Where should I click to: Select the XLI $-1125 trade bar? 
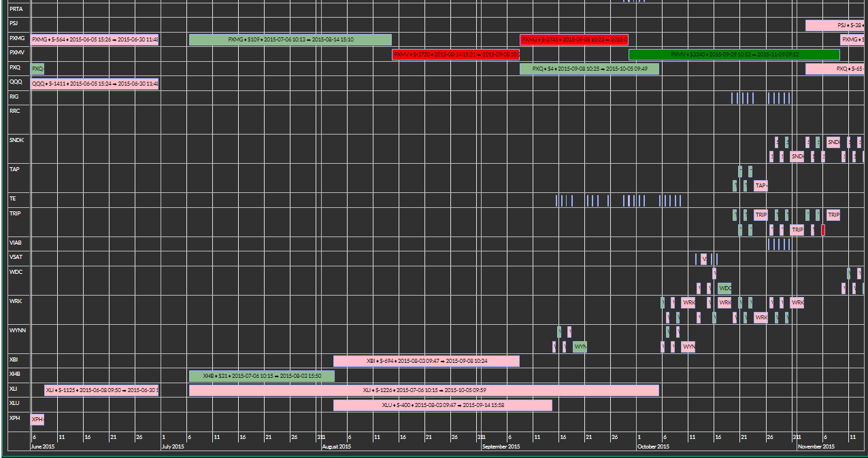[101, 390]
